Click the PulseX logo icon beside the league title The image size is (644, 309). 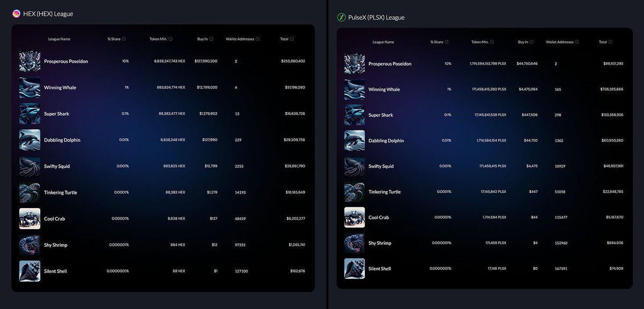click(341, 18)
